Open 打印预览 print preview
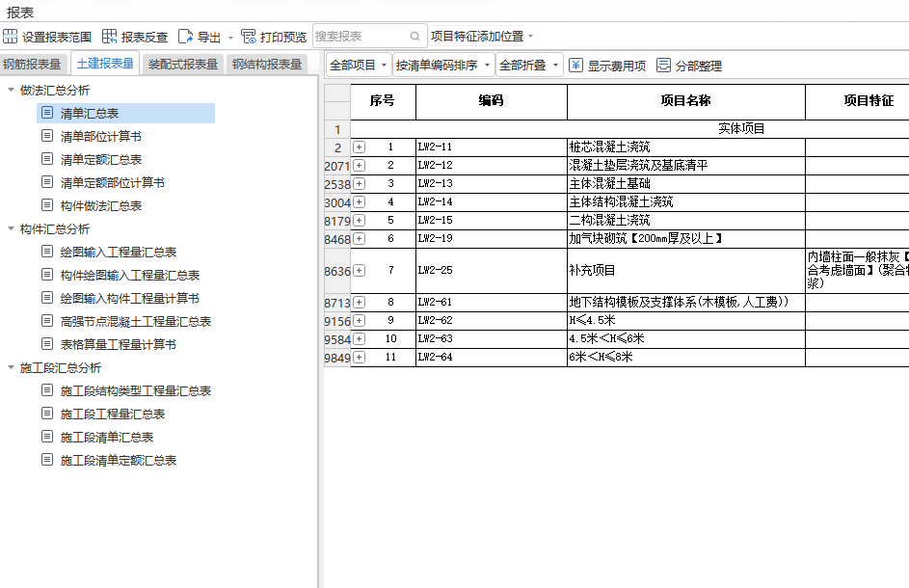Viewport: 909px width, 588px height. [x=249, y=38]
